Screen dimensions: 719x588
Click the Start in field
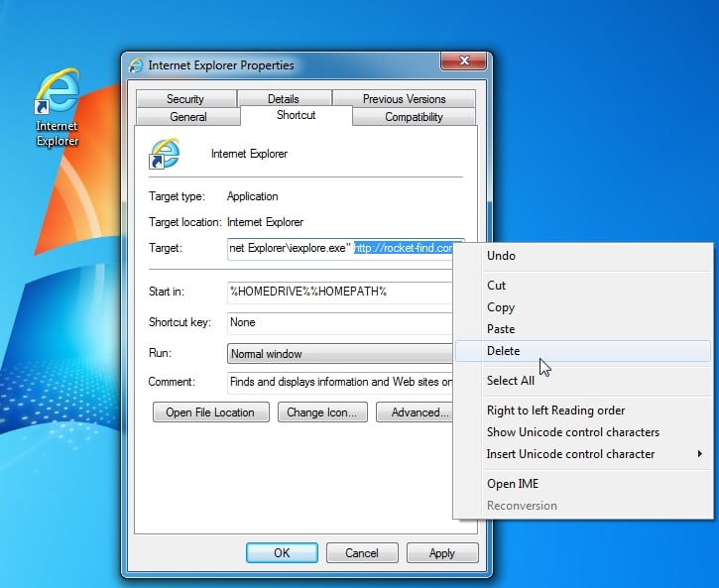point(340,292)
